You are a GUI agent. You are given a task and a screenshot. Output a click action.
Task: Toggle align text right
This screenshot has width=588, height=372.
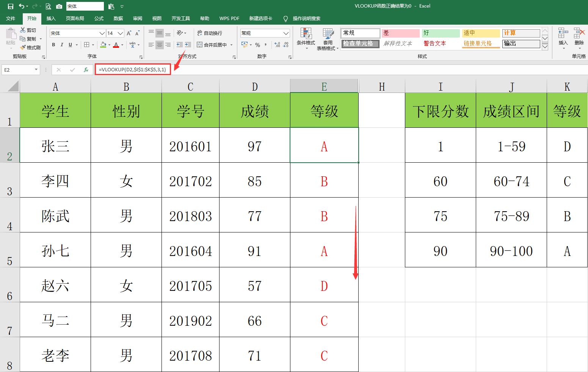(x=168, y=45)
